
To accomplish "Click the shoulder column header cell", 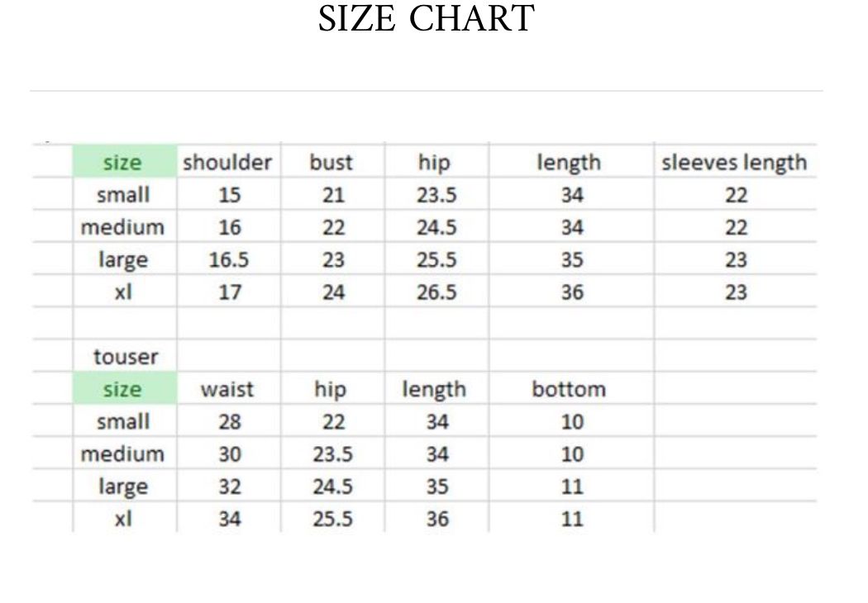I will point(227,163).
